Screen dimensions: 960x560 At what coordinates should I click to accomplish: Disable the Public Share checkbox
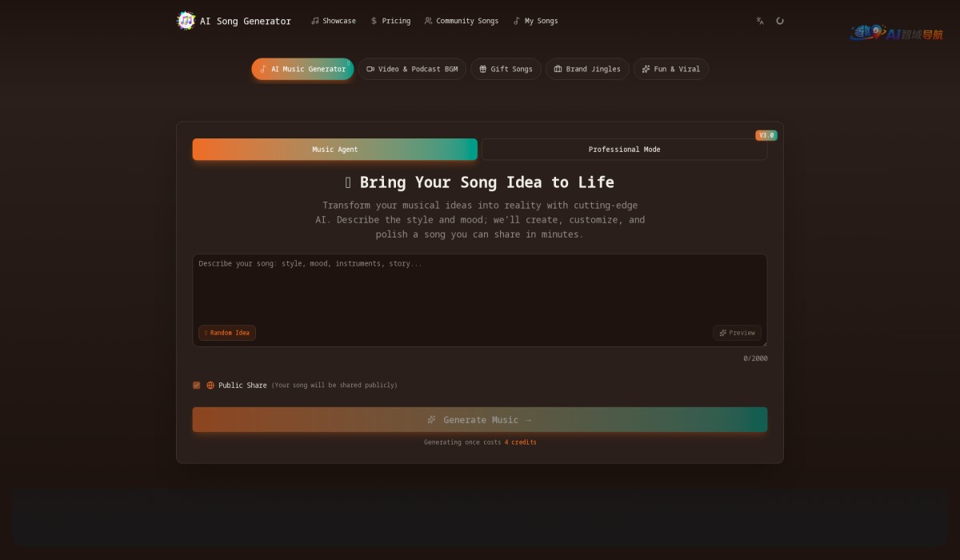196,385
